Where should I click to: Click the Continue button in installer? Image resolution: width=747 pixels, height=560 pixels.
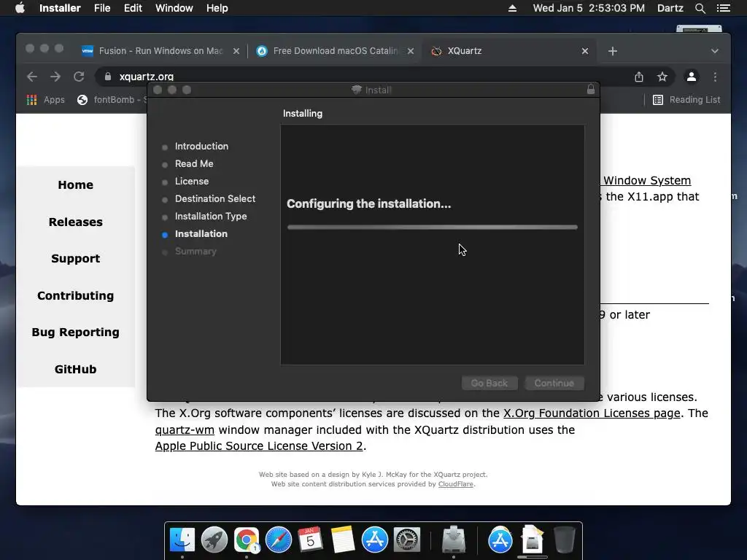(554, 383)
